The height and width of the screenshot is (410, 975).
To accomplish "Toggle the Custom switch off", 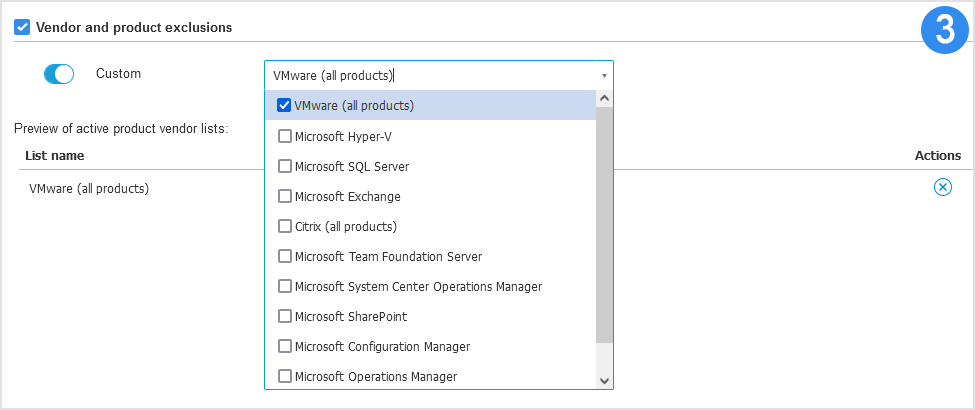I will click(x=59, y=74).
